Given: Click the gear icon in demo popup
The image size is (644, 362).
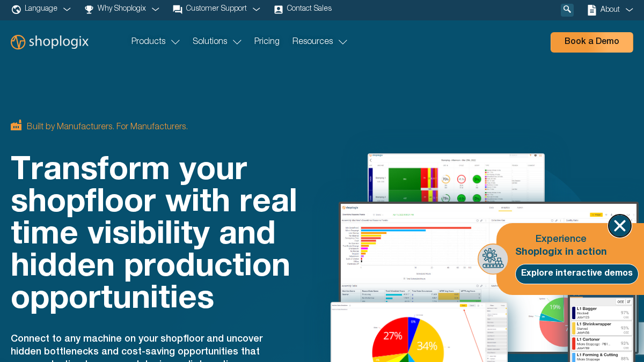Looking at the screenshot, I should [493, 259].
